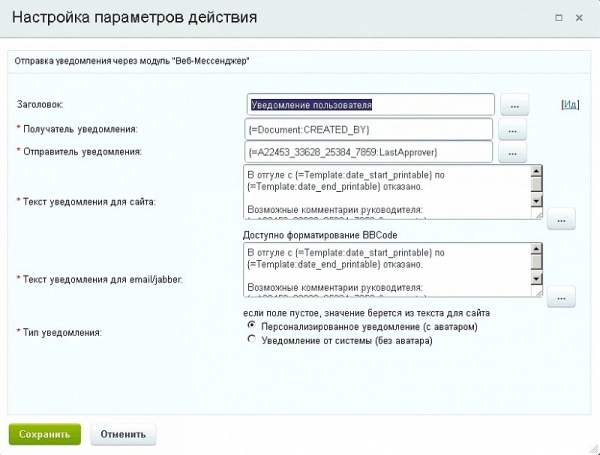Click the [Ид] link
The height and width of the screenshot is (455, 600).
coord(570,104)
